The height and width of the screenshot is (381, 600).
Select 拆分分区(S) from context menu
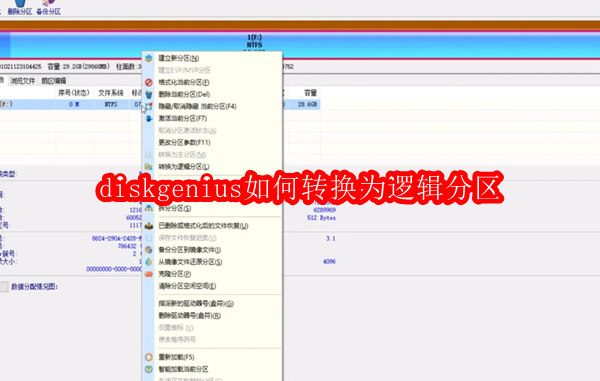click(175, 208)
